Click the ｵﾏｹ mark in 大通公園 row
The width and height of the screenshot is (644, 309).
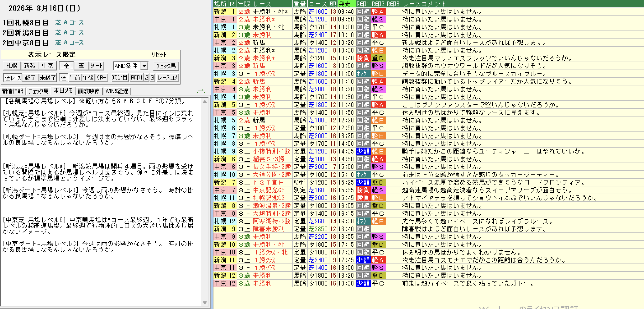(363, 175)
